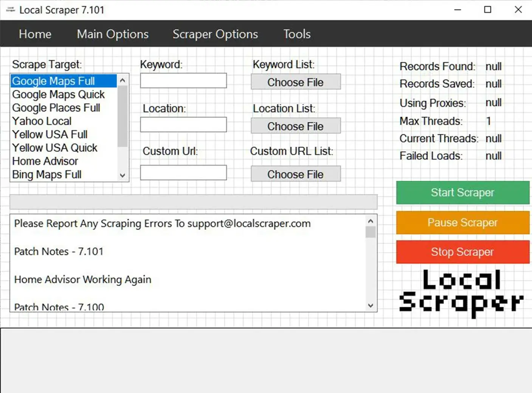Image resolution: width=532 pixels, height=393 pixels.
Task: Click the log box scrollbar thumb
Action: tap(371, 232)
